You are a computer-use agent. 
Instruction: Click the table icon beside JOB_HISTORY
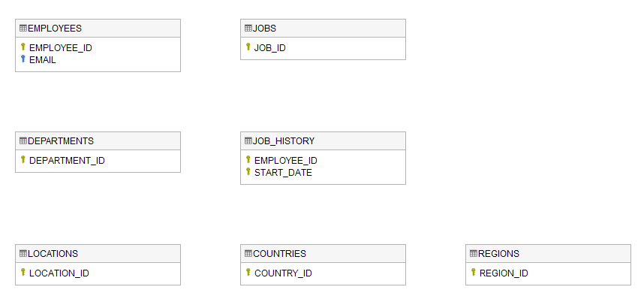(x=248, y=141)
